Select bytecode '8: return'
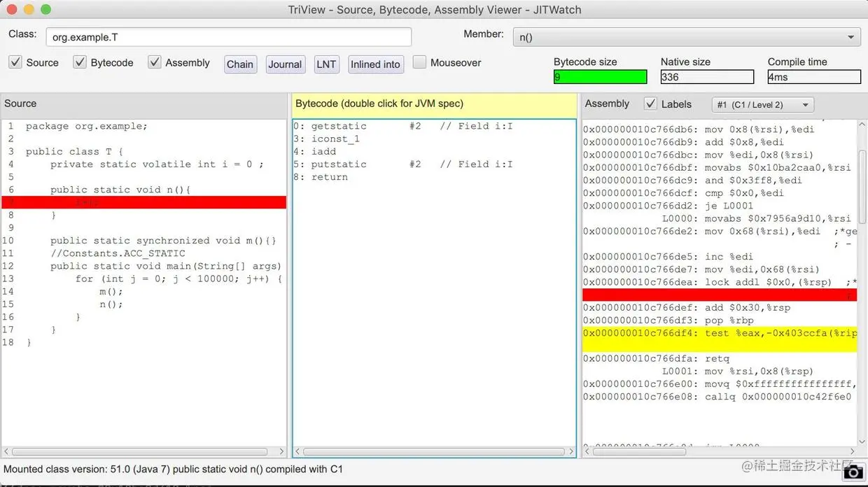This screenshot has height=487, width=868. 321,177
